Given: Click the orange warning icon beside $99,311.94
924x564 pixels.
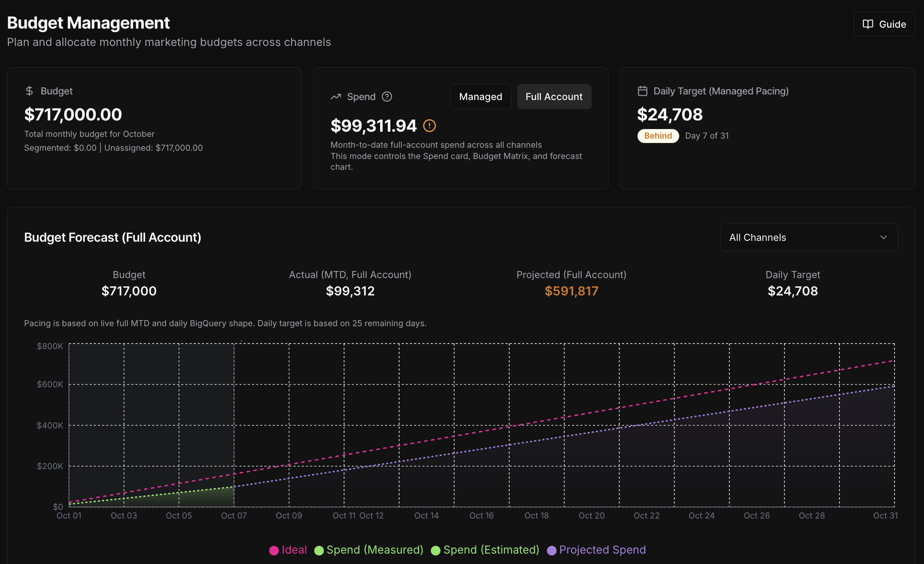Looking at the screenshot, I should pyautogui.click(x=429, y=126).
